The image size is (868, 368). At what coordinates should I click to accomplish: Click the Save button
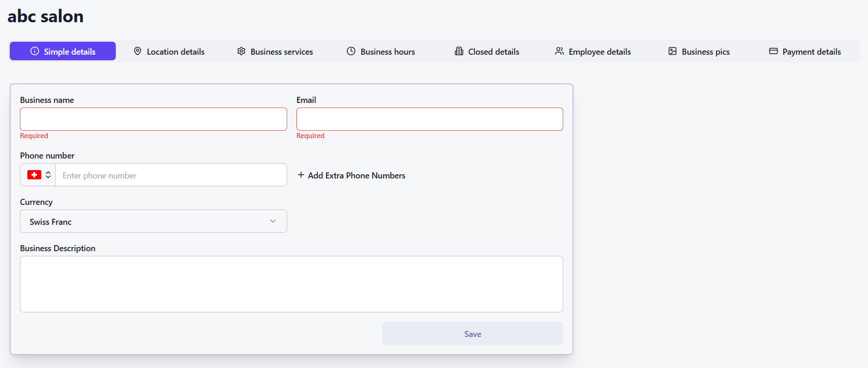point(472,333)
